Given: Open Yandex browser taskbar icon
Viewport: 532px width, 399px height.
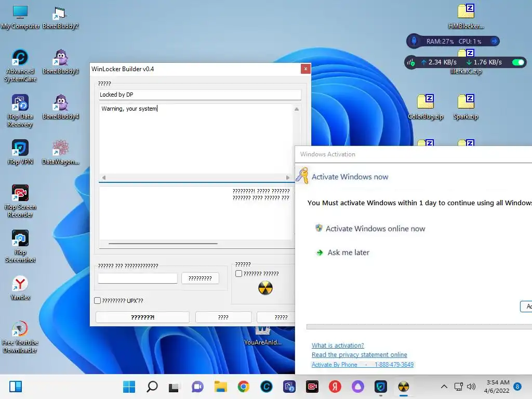Looking at the screenshot, I should 335,387.
